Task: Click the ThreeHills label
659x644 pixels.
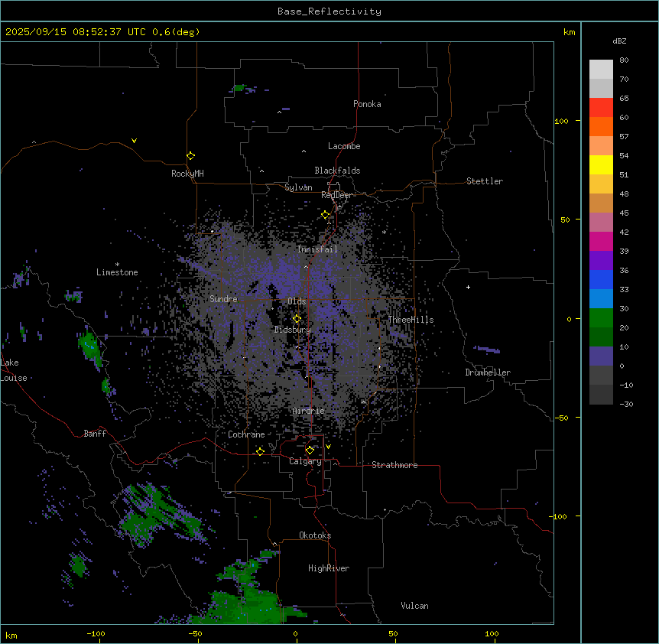Action: click(x=411, y=320)
